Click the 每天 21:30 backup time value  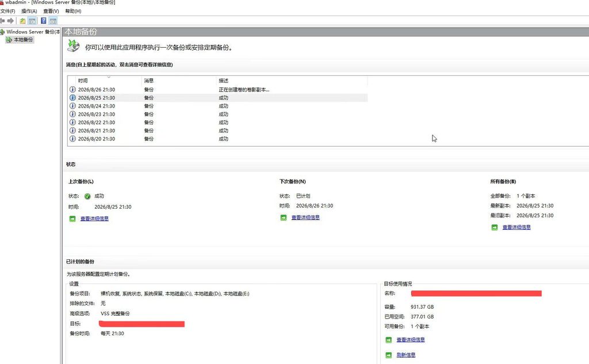112,334
